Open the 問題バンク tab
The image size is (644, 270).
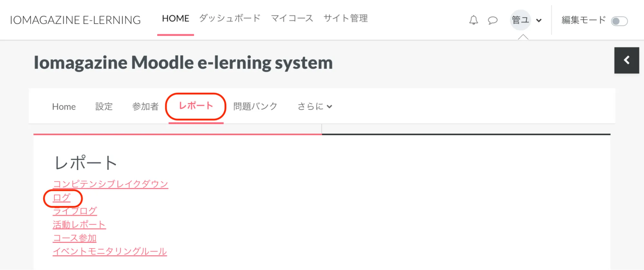[255, 106]
